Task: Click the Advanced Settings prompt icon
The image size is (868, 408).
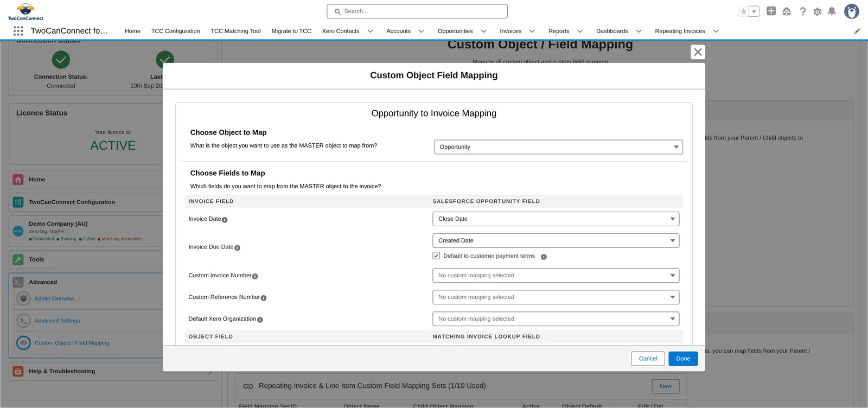Action: click(x=23, y=321)
